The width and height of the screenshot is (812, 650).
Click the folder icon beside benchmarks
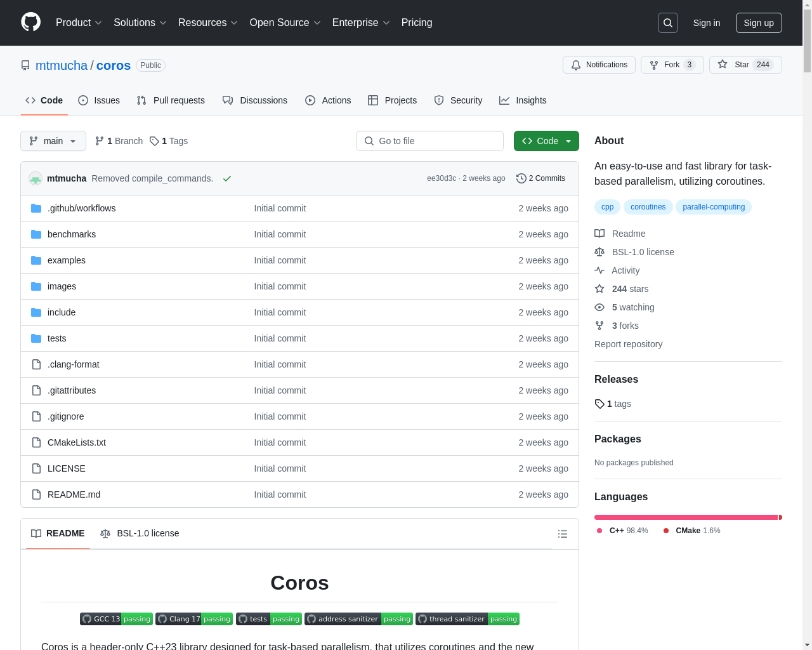[36, 234]
